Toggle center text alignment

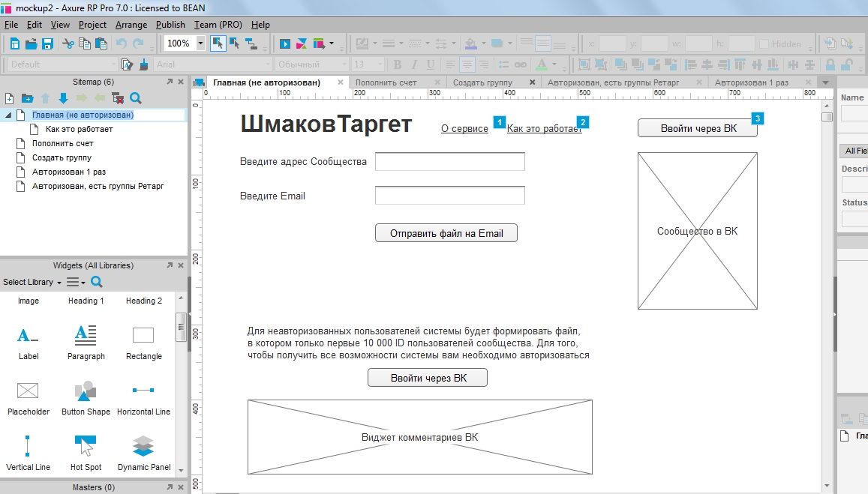tap(467, 64)
